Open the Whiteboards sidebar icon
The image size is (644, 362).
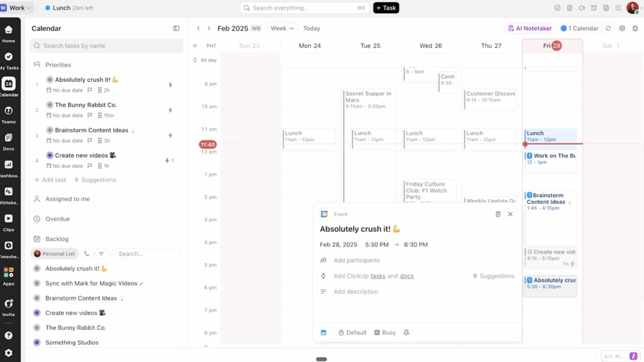click(8, 192)
